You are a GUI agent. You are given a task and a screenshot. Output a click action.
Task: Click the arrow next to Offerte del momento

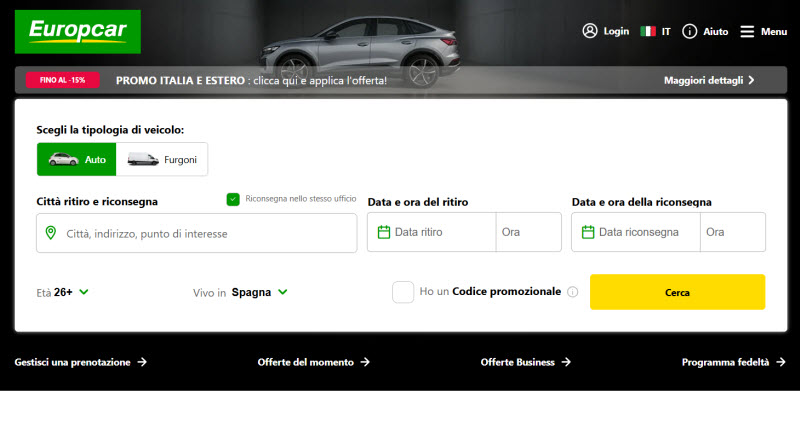365,362
